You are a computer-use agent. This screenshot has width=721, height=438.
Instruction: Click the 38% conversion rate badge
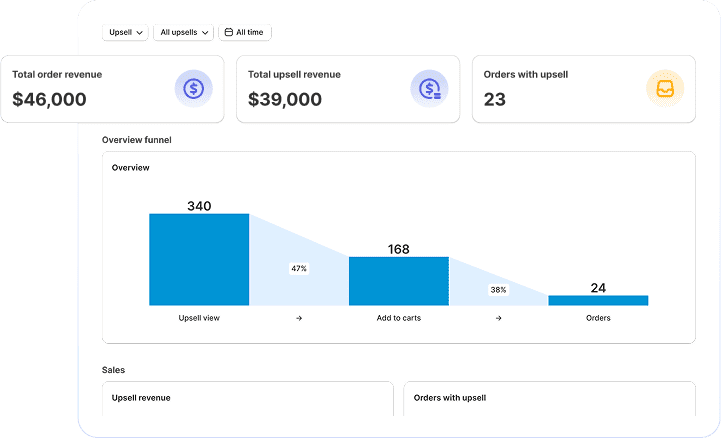[498, 290]
